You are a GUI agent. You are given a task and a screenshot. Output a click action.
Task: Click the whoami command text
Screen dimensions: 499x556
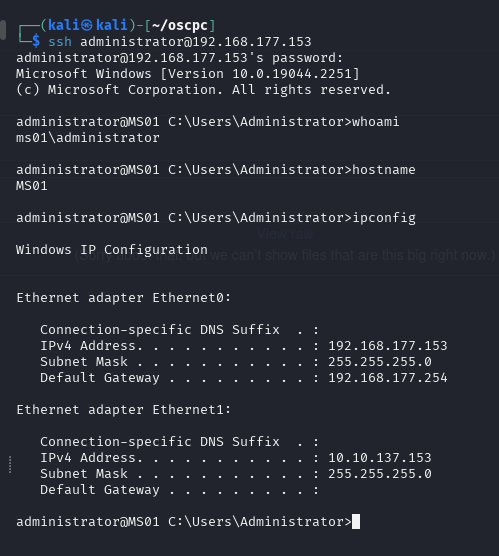[x=376, y=122]
